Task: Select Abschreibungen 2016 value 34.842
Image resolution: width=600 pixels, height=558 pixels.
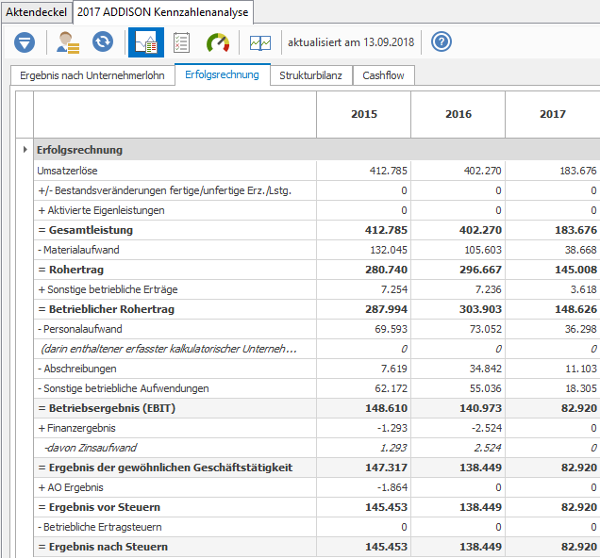Action: coord(486,369)
